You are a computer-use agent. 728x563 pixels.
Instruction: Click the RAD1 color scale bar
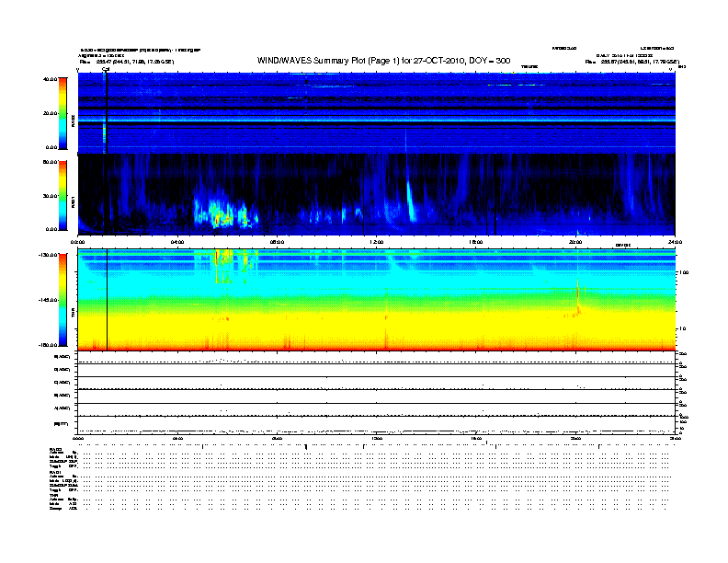point(63,196)
